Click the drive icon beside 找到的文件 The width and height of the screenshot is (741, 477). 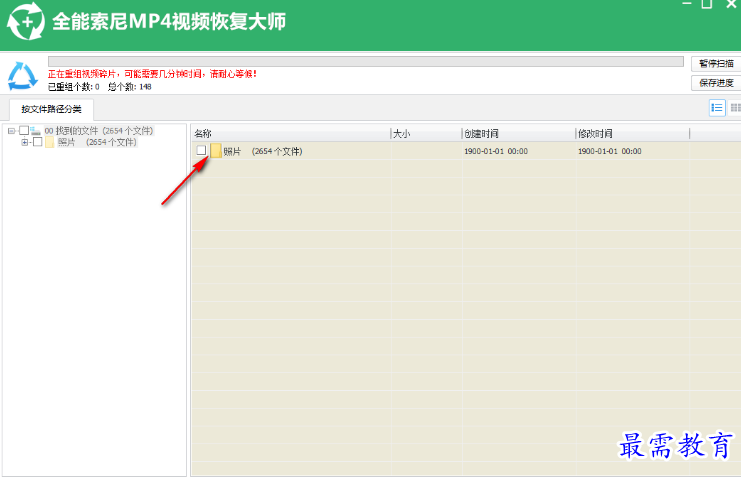(x=35, y=131)
